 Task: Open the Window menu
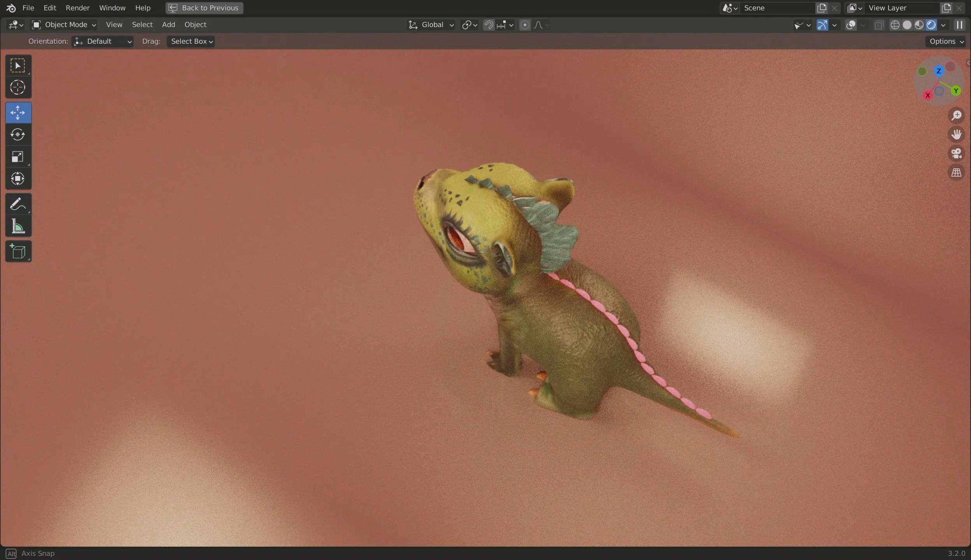point(112,8)
